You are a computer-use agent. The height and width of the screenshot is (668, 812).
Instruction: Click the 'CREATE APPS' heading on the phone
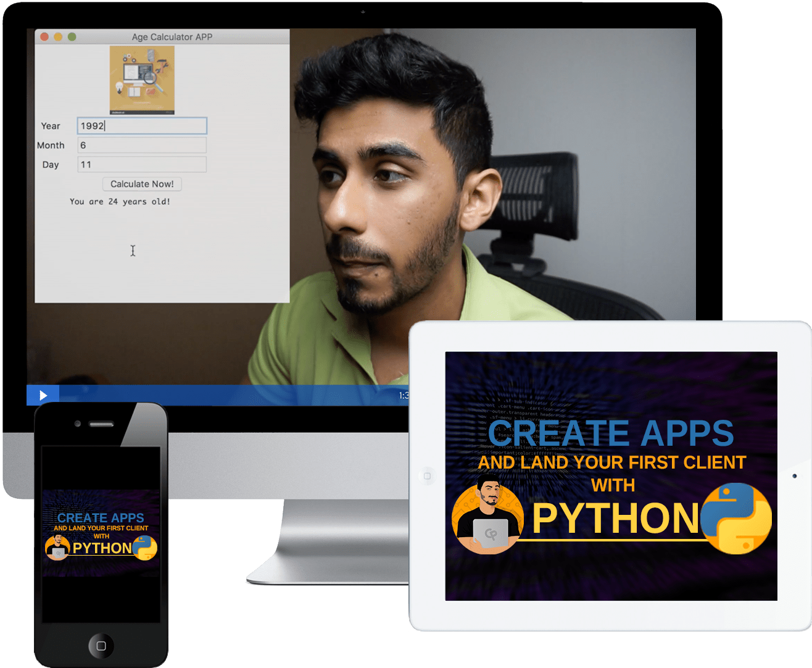pyautogui.click(x=101, y=518)
